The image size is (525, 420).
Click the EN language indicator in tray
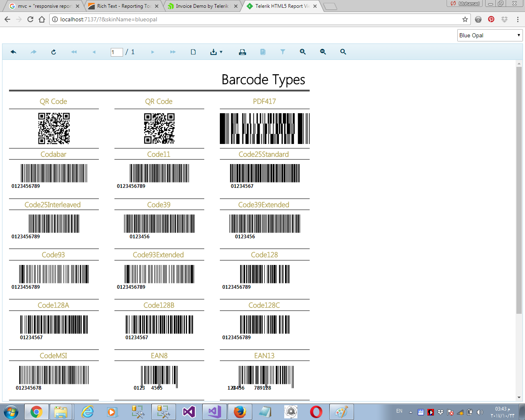point(399,411)
